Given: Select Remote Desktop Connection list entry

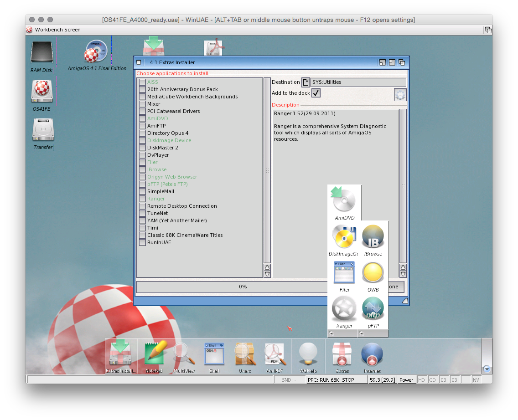Looking at the screenshot, I should tap(182, 206).
